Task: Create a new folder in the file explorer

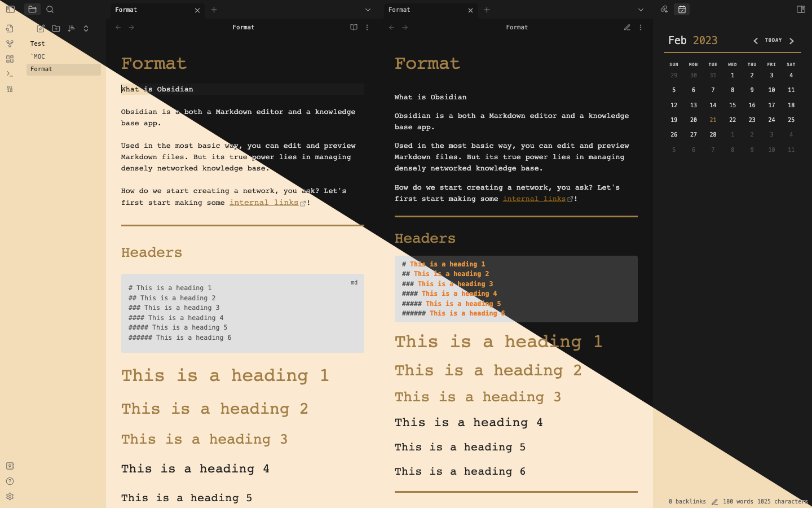Action: [56, 28]
